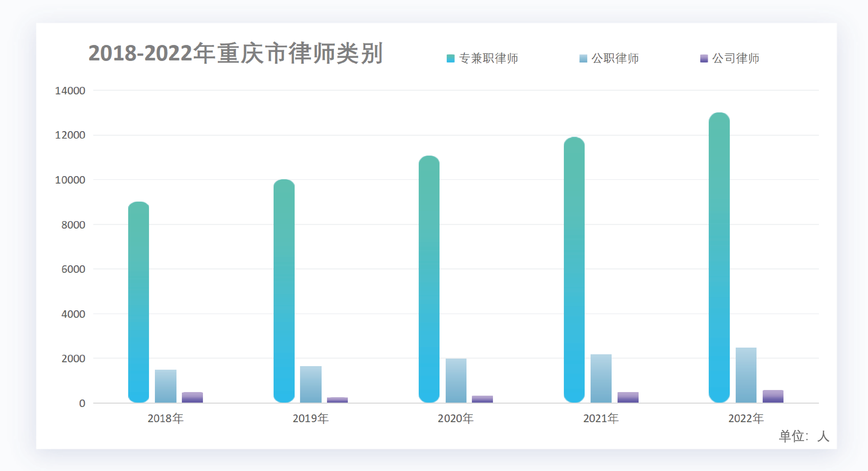Viewport: 868px width, 471px height.
Task: Click the 2022年 light blue 公职律师 bar
Action: click(746, 375)
